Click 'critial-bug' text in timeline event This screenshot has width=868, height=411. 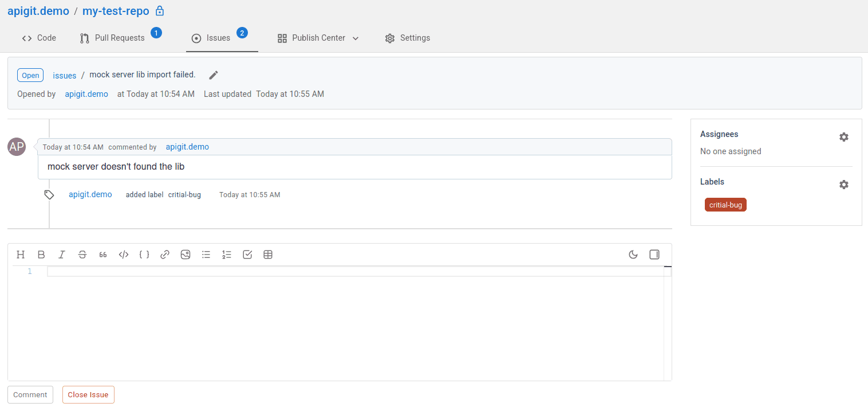184,195
